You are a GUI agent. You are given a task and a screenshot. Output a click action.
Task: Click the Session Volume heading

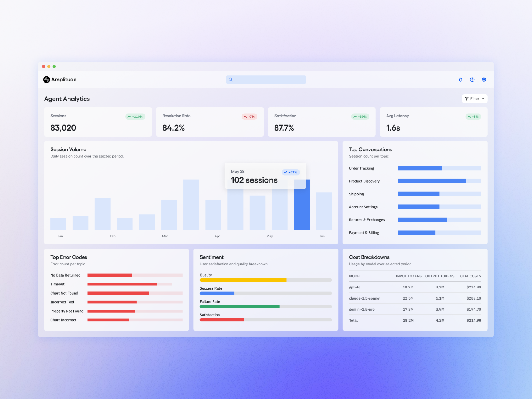[x=68, y=150]
